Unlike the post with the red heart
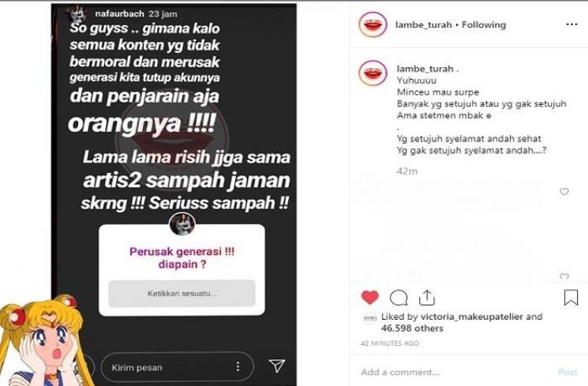588x386 pixels. coord(369,298)
